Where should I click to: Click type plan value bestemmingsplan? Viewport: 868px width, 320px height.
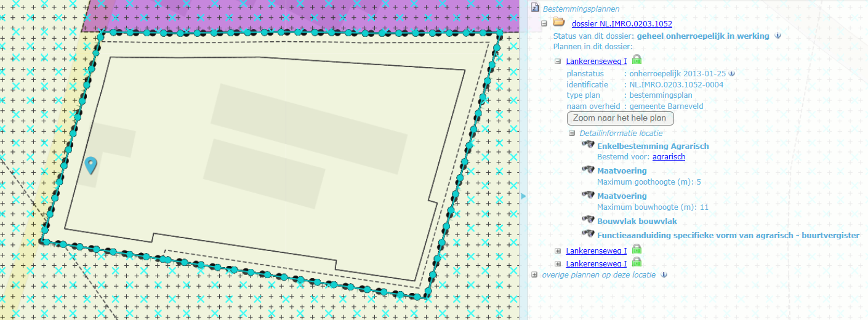[661, 95]
